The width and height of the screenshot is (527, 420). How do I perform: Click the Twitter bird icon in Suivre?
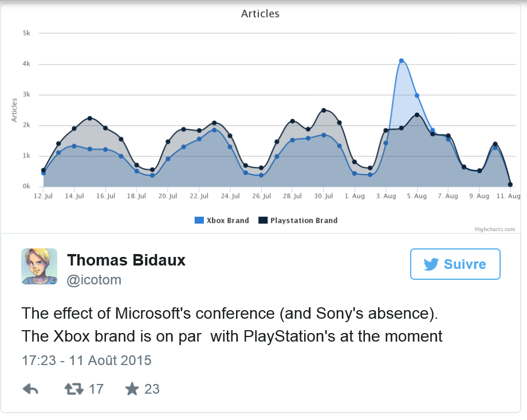(x=431, y=264)
